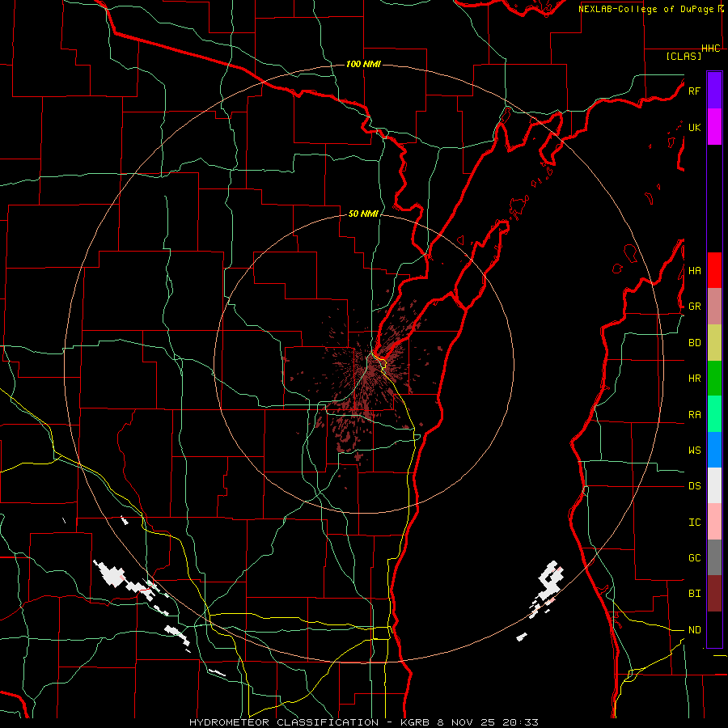Click the HR legend label
Viewport: 728px width, 728px height.
694,379
